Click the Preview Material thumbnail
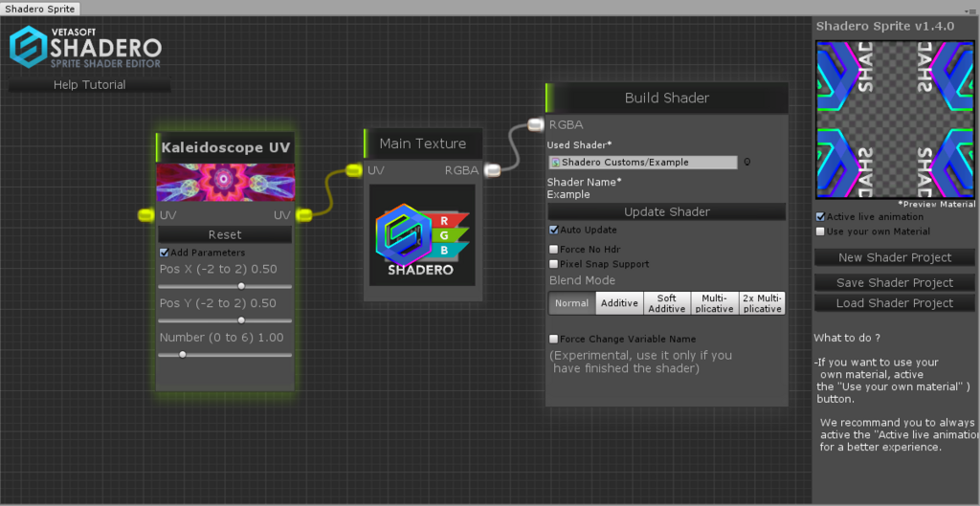This screenshot has height=506, width=980. (x=895, y=120)
